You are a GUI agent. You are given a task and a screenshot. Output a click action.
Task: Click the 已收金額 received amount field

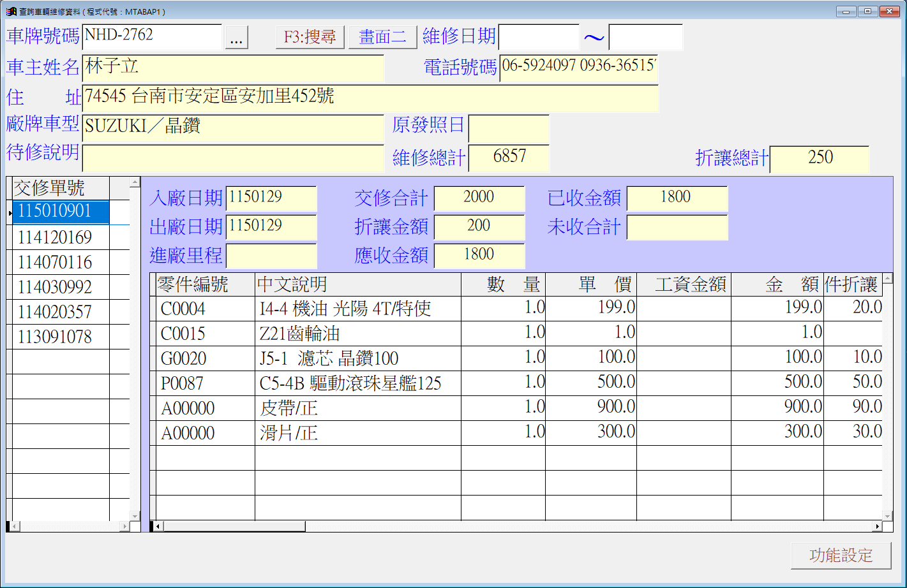click(677, 198)
